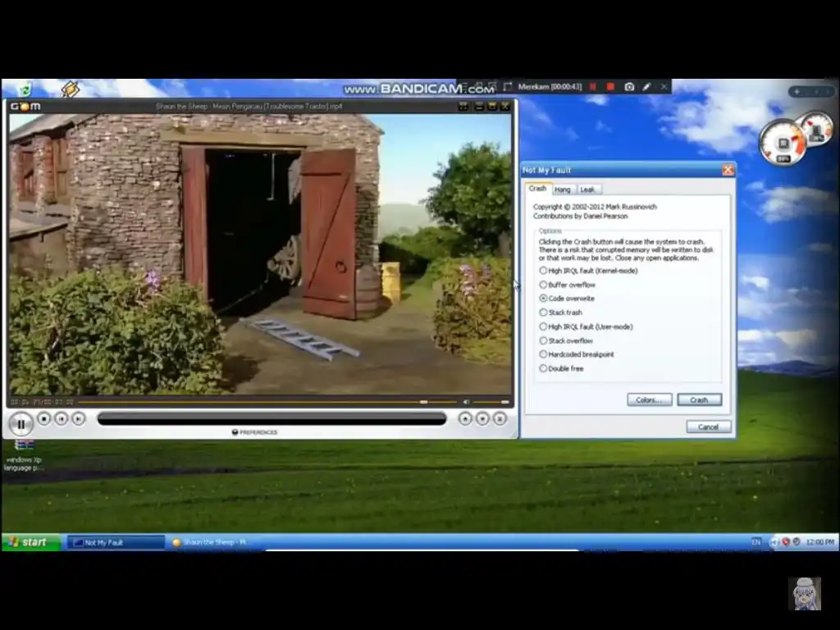This screenshot has height=630, width=840.
Task: Close the Not My Fault window
Action: [728, 171]
